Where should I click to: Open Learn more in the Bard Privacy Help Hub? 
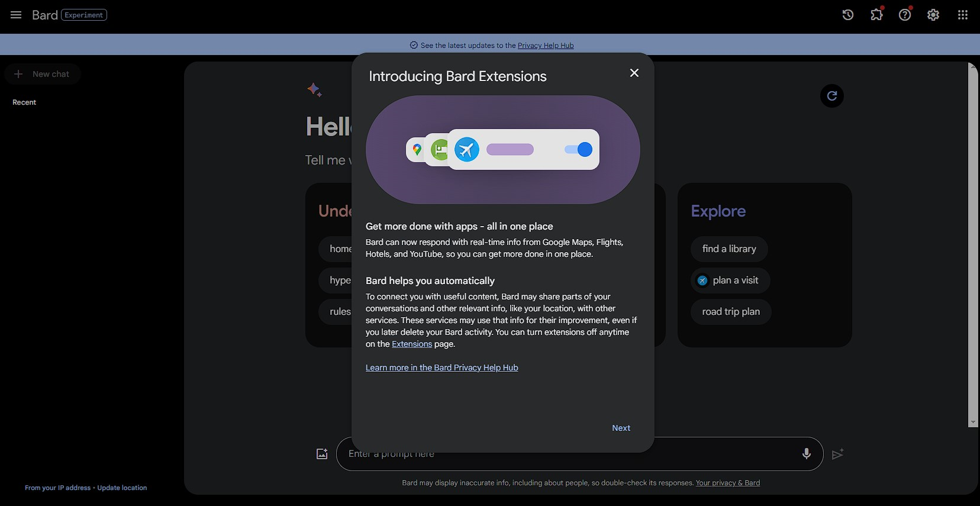point(442,368)
